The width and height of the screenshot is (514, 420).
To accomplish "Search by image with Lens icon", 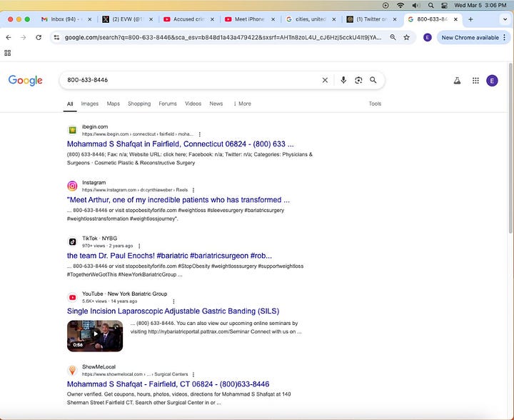I will pos(358,80).
